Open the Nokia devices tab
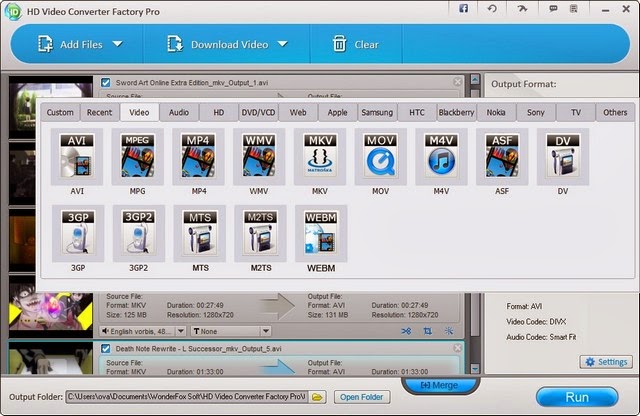The image size is (640, 416). (496, 112)
